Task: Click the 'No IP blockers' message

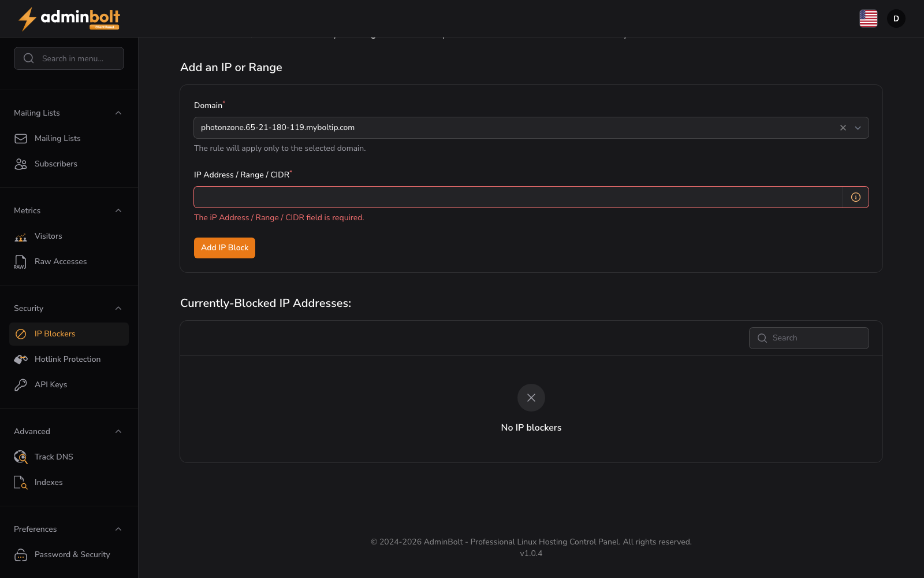Action: coord(531,428)
